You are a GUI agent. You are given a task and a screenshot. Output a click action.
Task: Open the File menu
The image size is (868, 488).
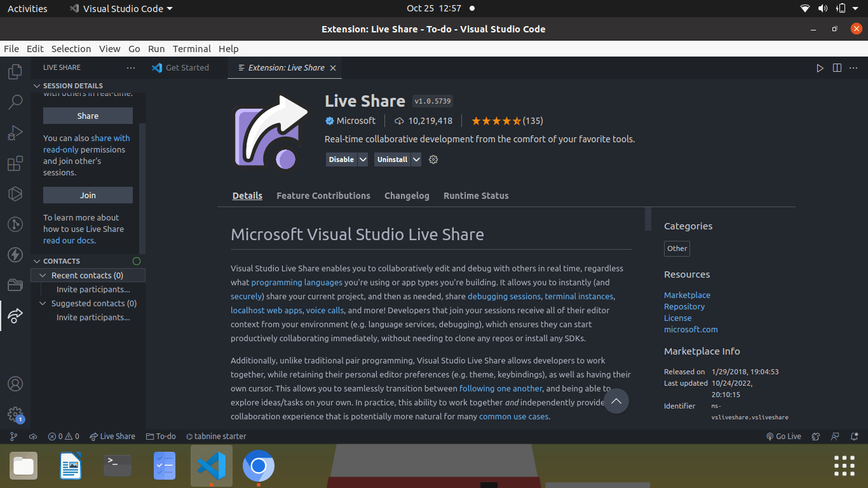click(11, 49)
